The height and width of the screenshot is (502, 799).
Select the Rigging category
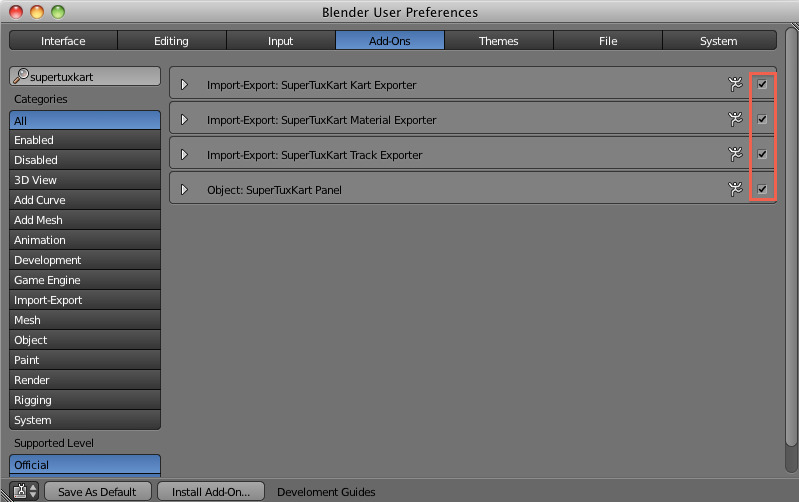pyautogui.click(x=85, y=400)
